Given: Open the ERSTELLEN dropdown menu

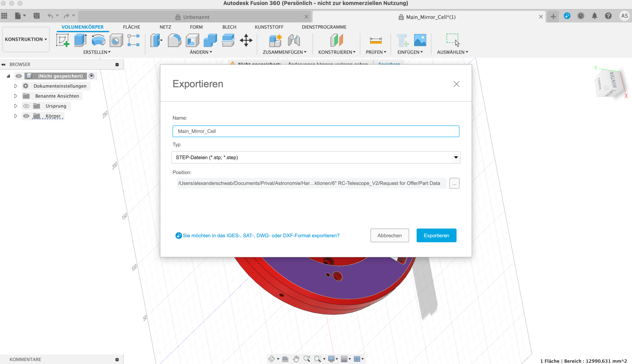Looking at the screenshot, I should pos(97,52).
